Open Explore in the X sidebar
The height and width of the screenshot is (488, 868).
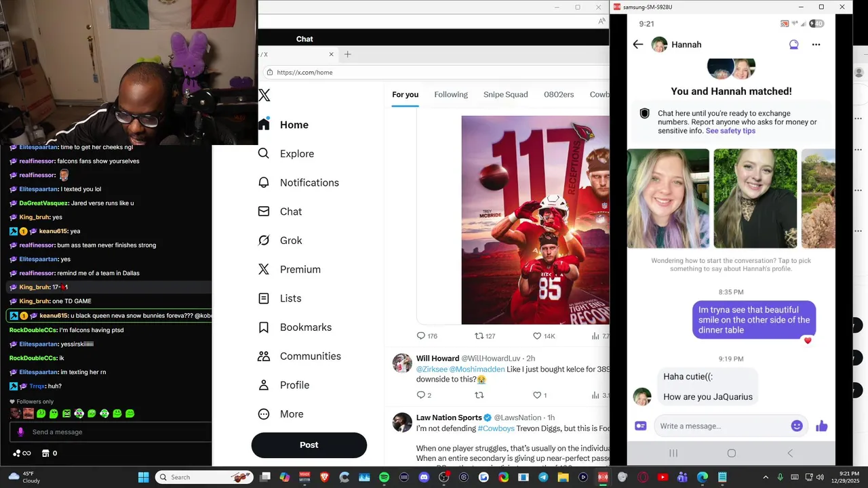point(285,154)
